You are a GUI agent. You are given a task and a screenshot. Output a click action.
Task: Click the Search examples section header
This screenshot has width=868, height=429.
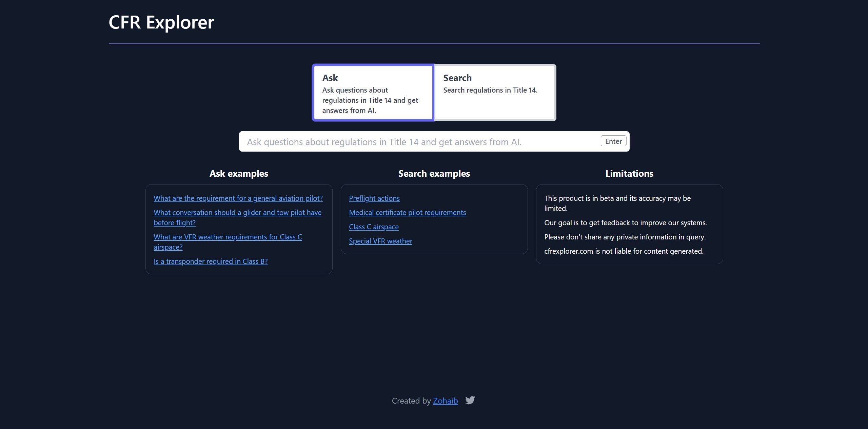[x=434, y=173]
